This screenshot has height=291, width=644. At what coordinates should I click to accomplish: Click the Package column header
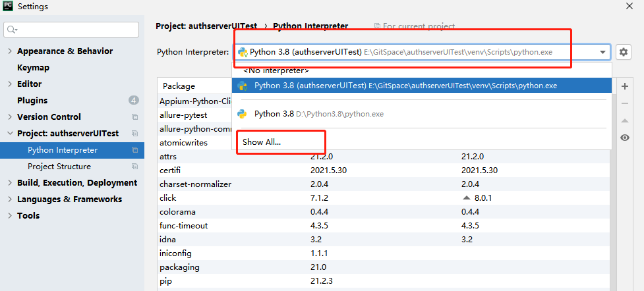click(179, 86)
